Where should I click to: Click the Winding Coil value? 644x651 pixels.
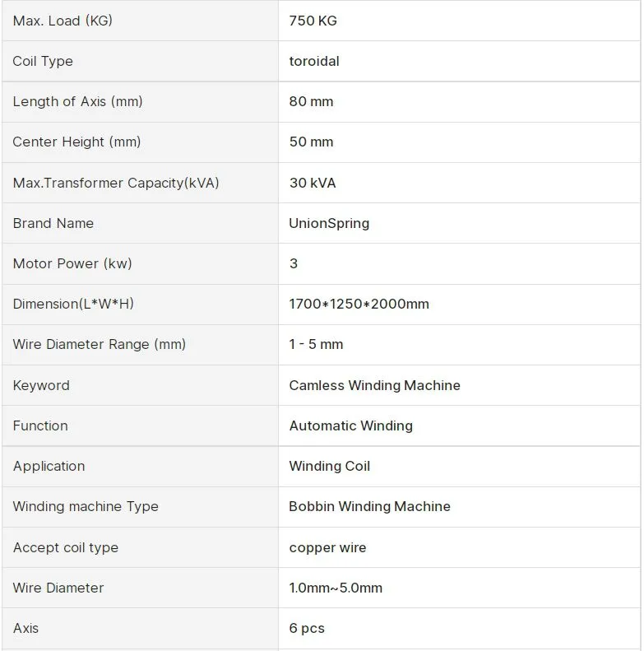point(330,467)
